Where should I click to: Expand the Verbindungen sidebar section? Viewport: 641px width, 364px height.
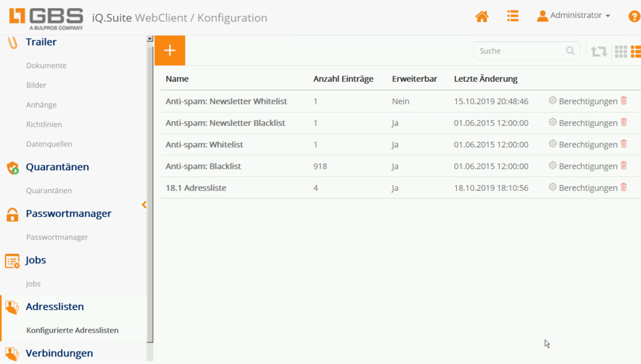pos(59,353)
